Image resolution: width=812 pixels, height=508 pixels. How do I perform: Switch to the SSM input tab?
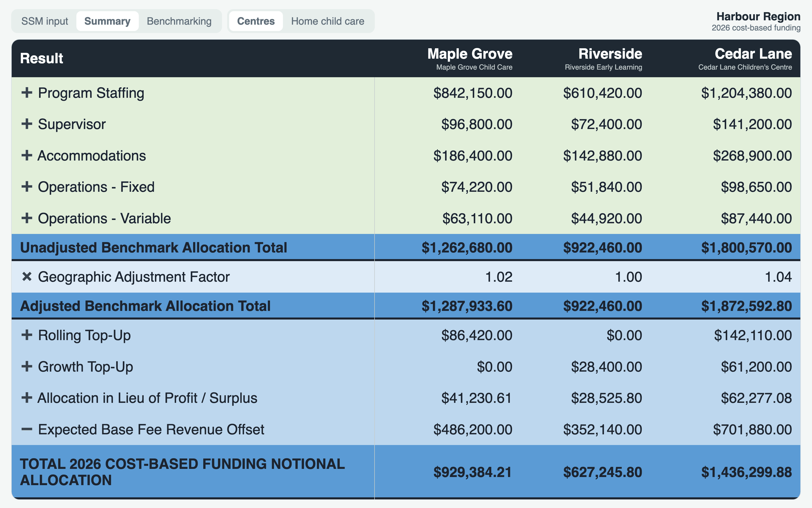[45, 21]
